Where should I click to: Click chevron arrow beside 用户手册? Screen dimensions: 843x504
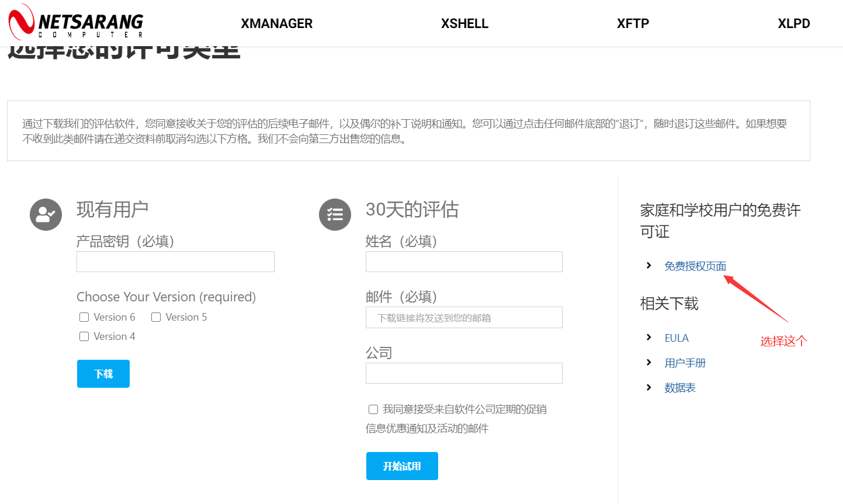pos(648,363)
